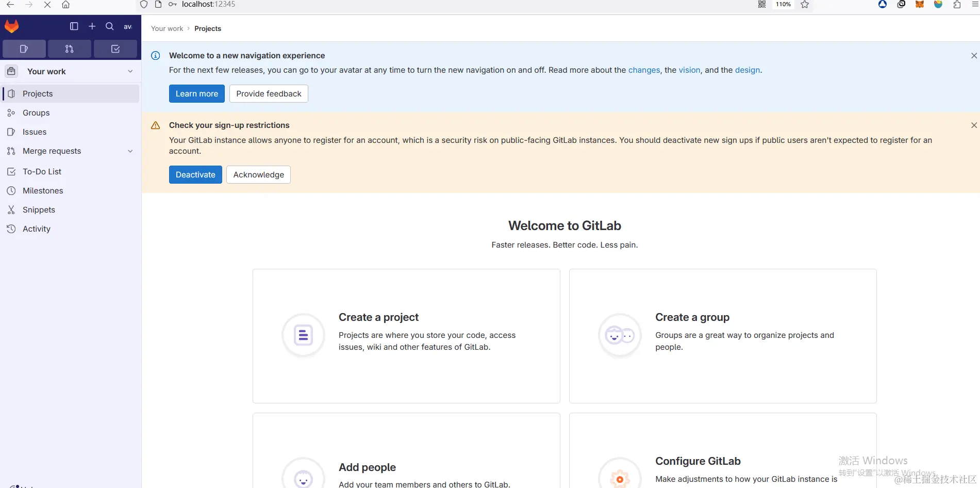Viewport: 980px width, 488px height.
Task: Bookmark this page with the star icon
Action: coord(805,5)
